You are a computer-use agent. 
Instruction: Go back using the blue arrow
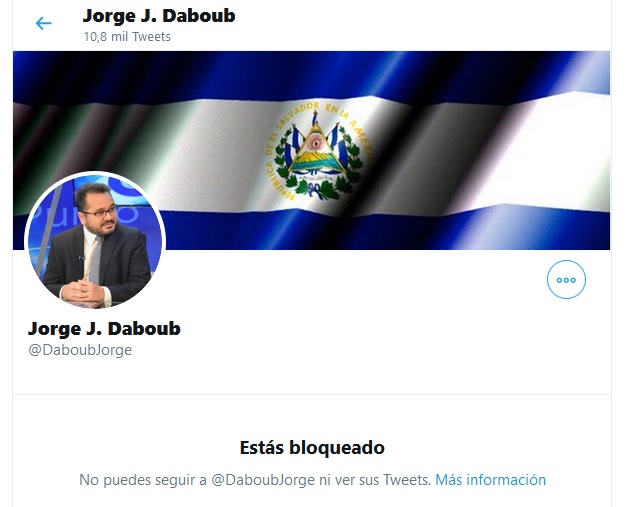pos(44,23)
